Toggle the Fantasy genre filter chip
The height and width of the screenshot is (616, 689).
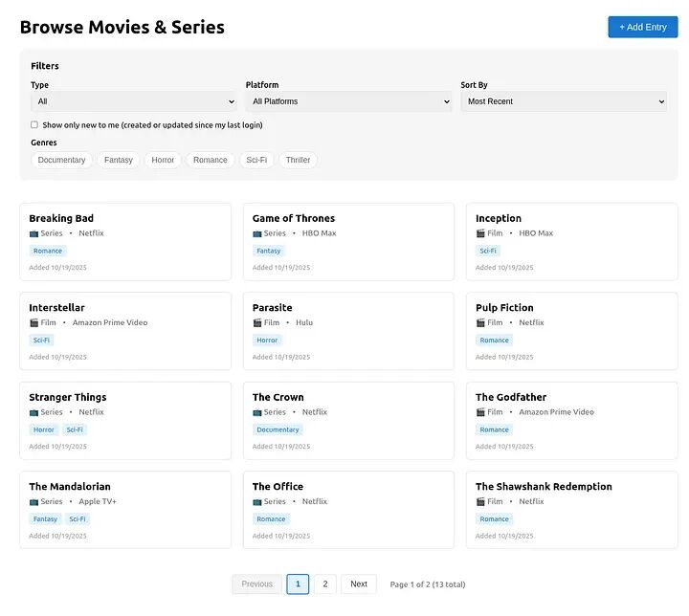pyautogui.click(x=119, y=160)
